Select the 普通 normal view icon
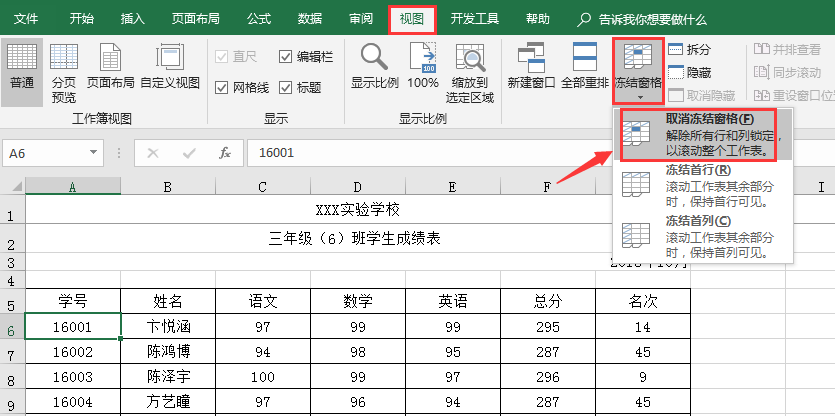The width and height of the screenshot is (835, 416). click(22, 72)
